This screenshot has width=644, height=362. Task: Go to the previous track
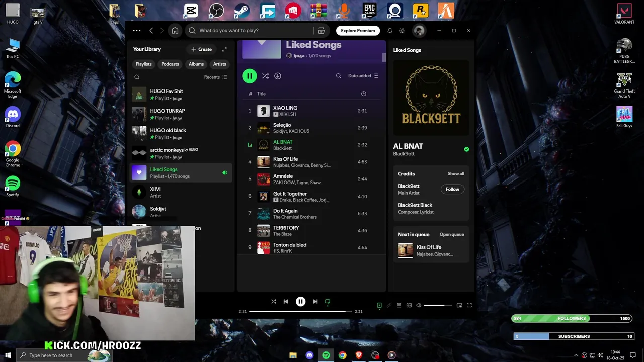click(x=286, y=302)
